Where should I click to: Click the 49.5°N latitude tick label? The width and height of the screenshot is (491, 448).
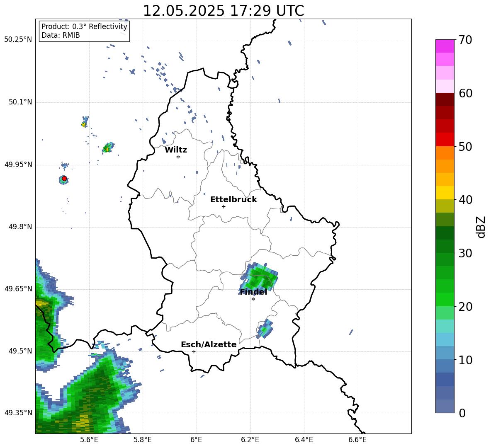(x=20, y=351)
